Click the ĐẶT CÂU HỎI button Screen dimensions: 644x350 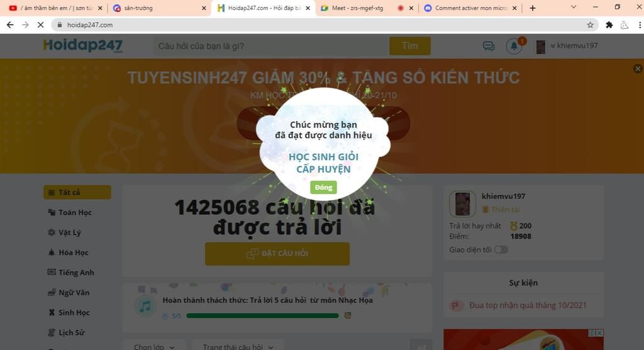(x=277, y=254)
